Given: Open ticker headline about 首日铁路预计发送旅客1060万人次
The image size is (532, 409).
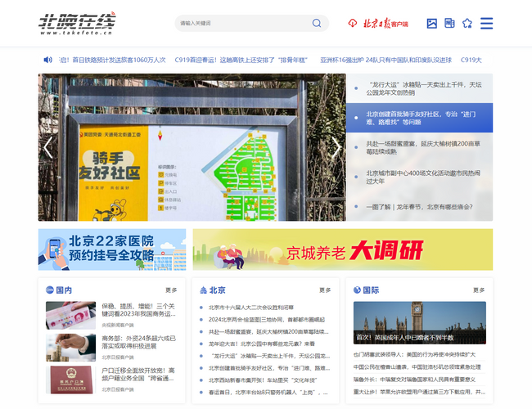Looking at the screenshot, I should 112,60.
